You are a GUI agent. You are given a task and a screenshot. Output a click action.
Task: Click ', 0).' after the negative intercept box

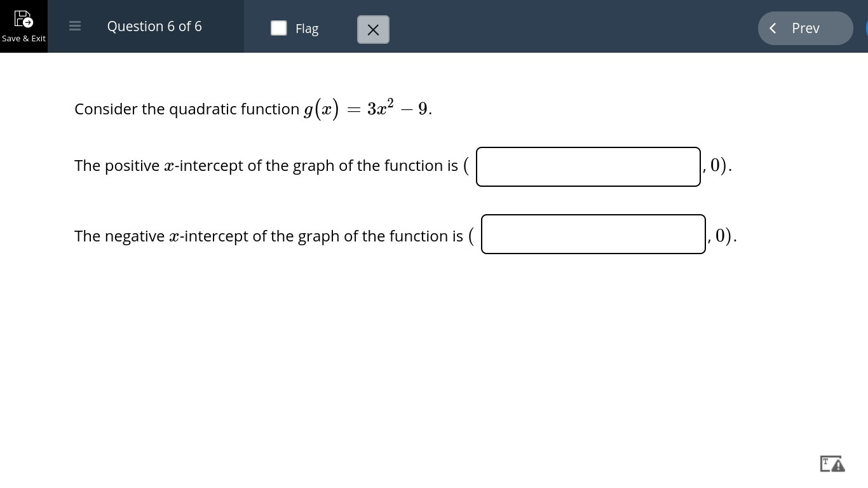click(x=722, y=236)
